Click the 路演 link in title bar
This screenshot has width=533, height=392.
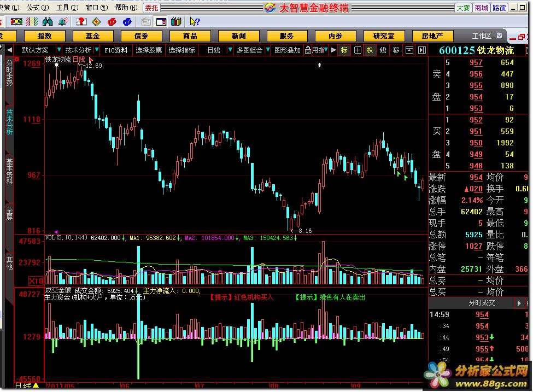point(499,8)
